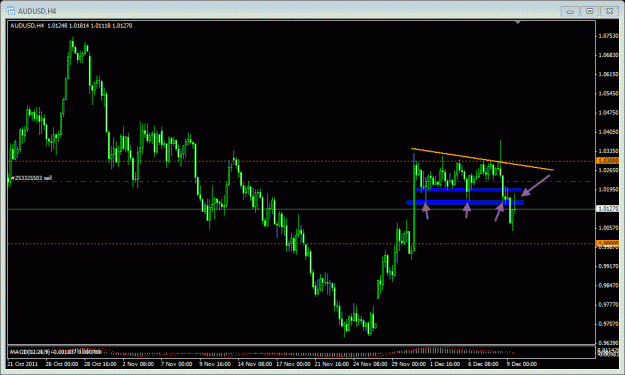Click the orange 1.03000 level price tag

607,161
